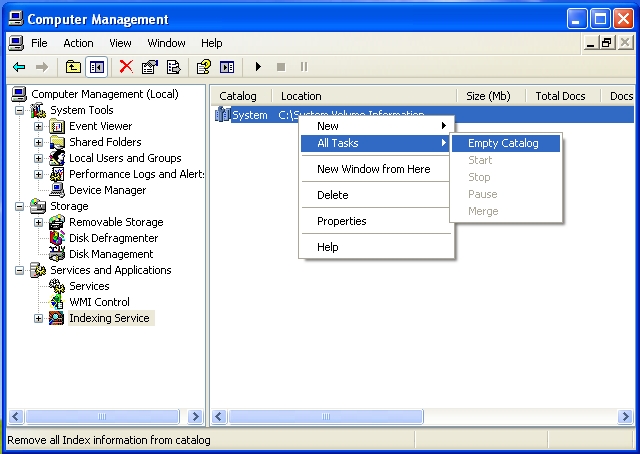Expand the Shared Folders node

[x=38, y=142]
